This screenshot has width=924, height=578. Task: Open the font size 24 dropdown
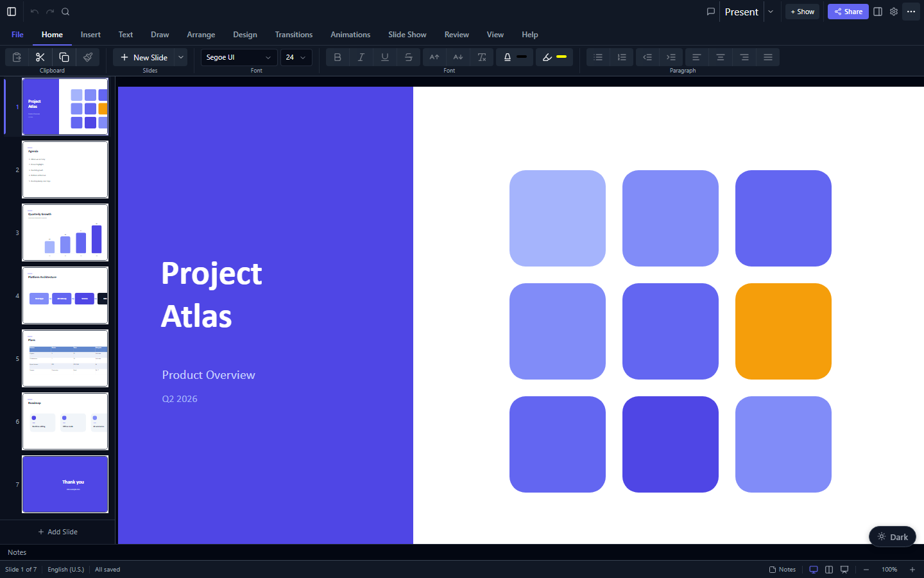[x=296, y=57]
